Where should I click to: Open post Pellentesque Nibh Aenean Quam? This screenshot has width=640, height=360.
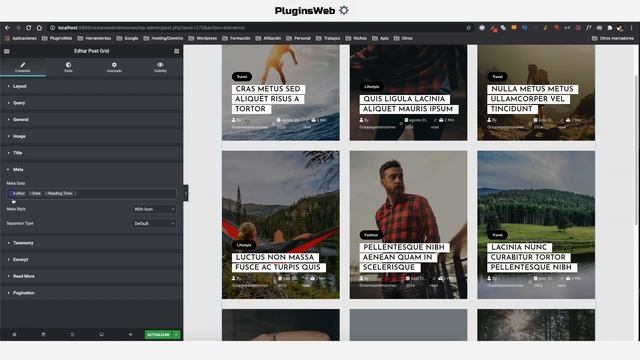pyautogui.click(x=404, y=257)
